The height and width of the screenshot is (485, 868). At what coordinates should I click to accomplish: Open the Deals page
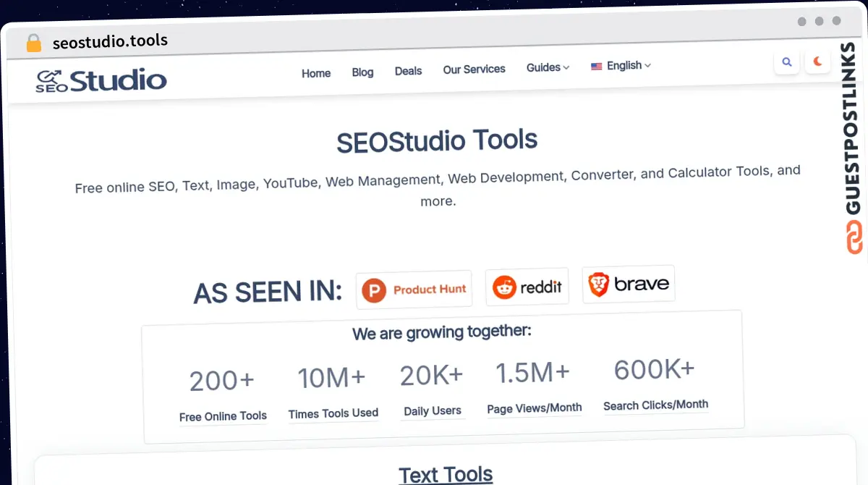(x=408, y=71)
